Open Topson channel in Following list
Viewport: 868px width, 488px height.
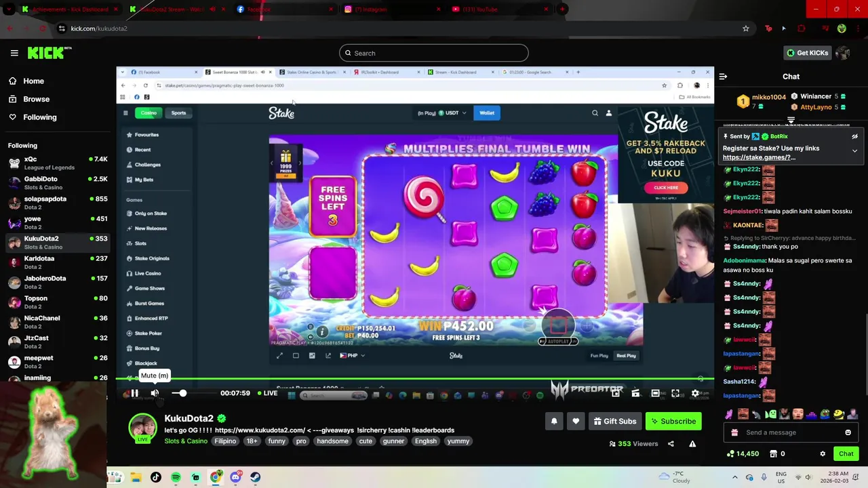(58, 302)
